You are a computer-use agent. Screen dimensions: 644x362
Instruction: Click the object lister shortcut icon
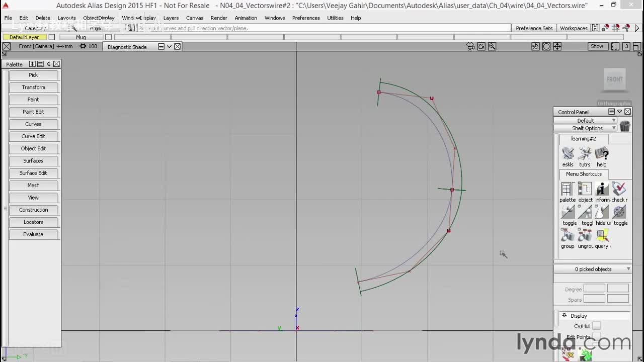pos(585,189)
